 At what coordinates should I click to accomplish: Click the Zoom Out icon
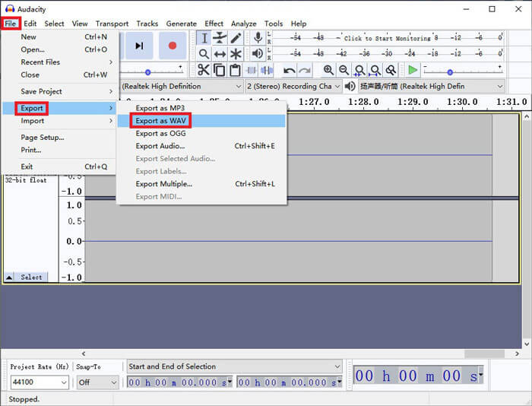point(344,70)
